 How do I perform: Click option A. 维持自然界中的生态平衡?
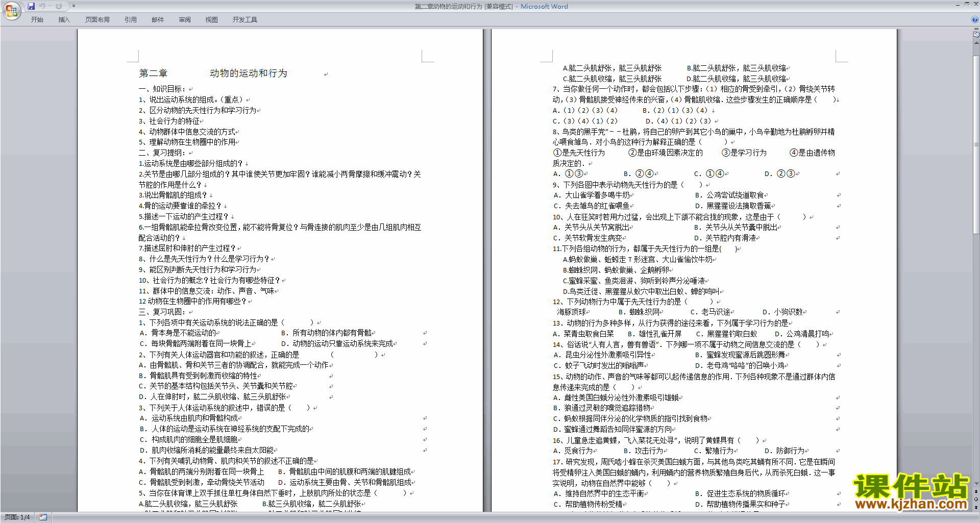click(599, 493)
